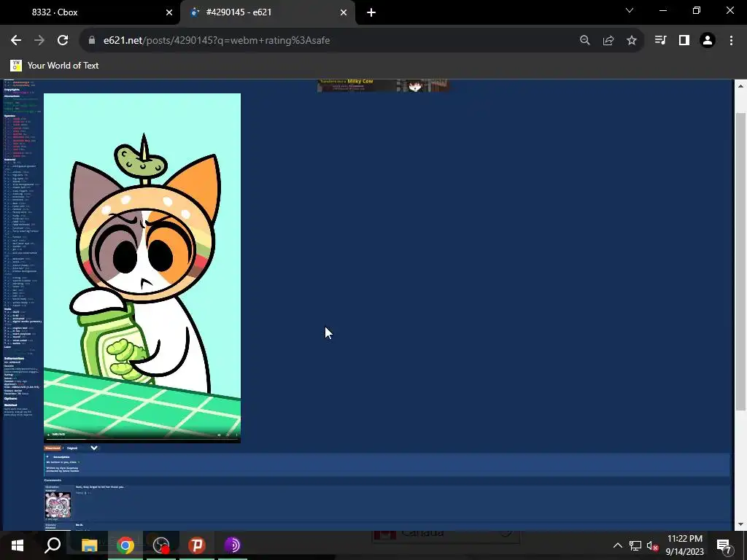Image resolution: width=747 pixels, height=560 pixels.
Task: Open the tab search chevron
Action: [x=630, y=10]
